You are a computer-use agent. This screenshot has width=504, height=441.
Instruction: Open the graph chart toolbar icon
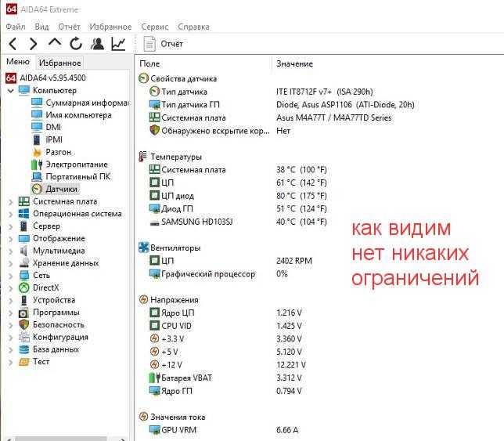click(118, 44)
